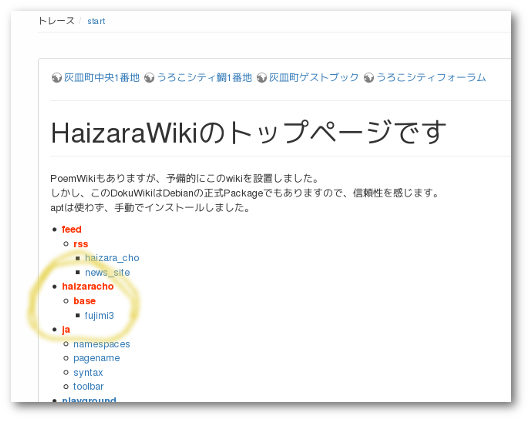
Task: Open the toolbar page link
Action: click(x=89, y=386)
